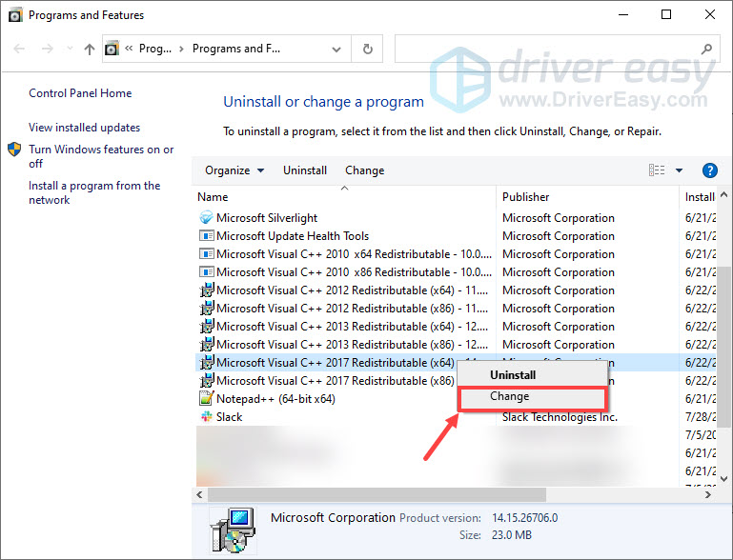Refresh the Programs and Features list
Image resolution: width=733 pixels, height=560 pixels.
[x=368, y=49]
